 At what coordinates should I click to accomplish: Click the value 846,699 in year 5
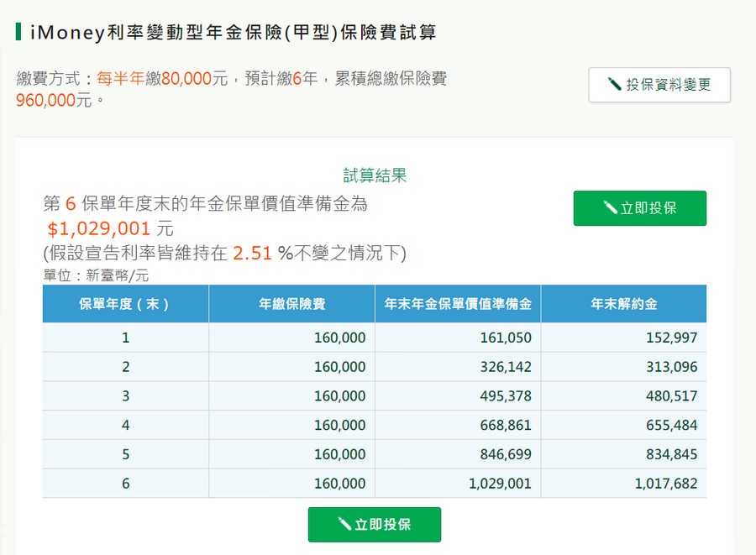(506, 454)
